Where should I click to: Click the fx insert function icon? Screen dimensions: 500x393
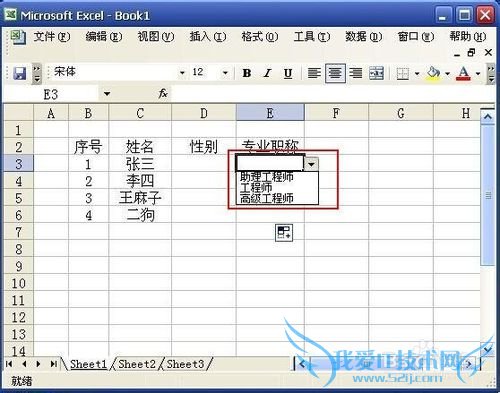[163, 94]
